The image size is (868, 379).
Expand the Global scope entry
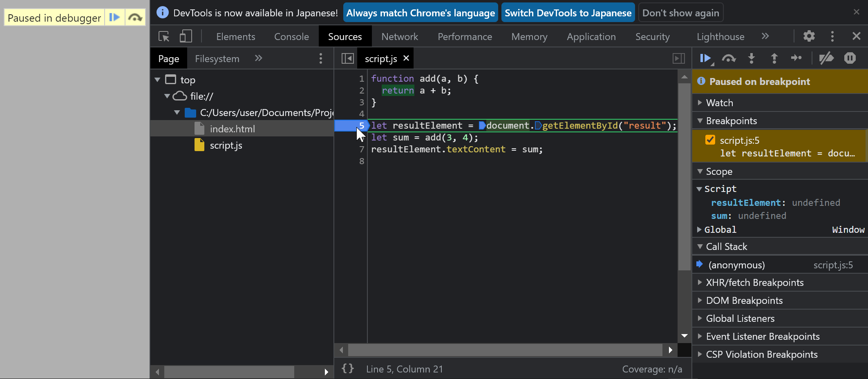(x=720, y=230)
